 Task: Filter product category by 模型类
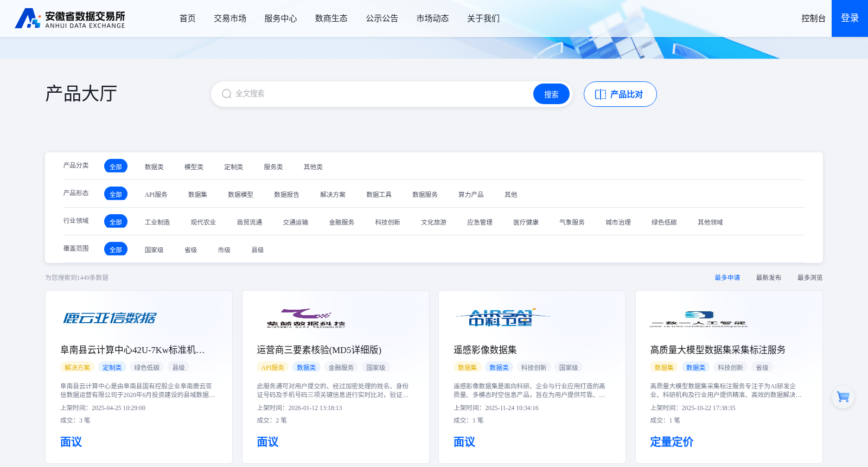tap(194, 167)
